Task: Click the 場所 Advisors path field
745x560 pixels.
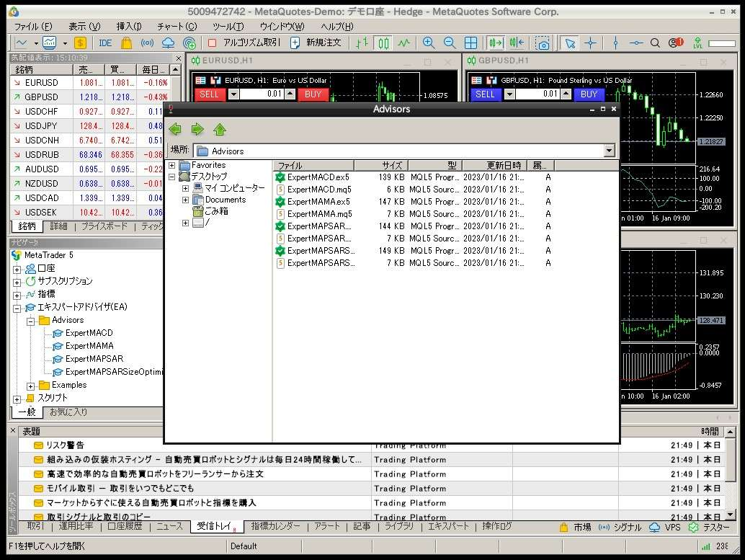Action: coord(404,151)
